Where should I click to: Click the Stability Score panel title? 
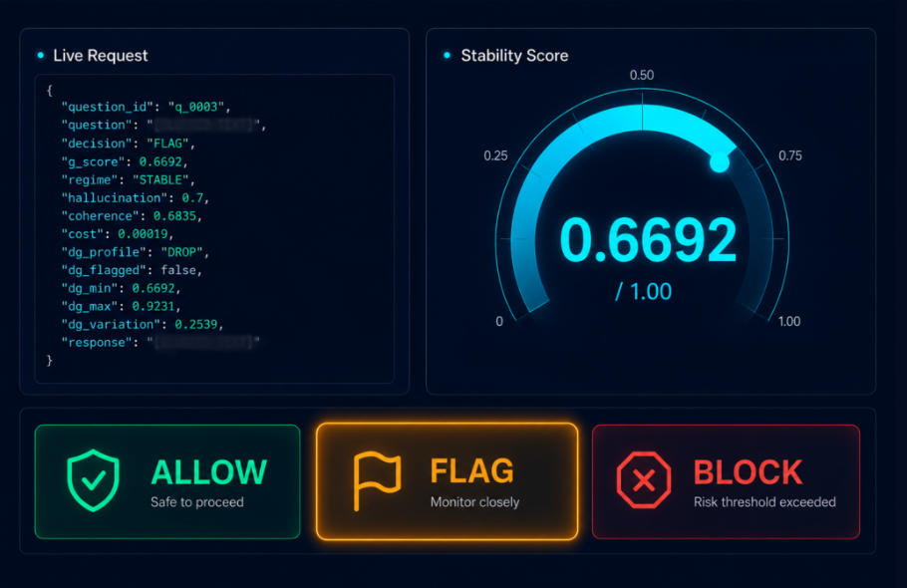(x=515, y=56)
